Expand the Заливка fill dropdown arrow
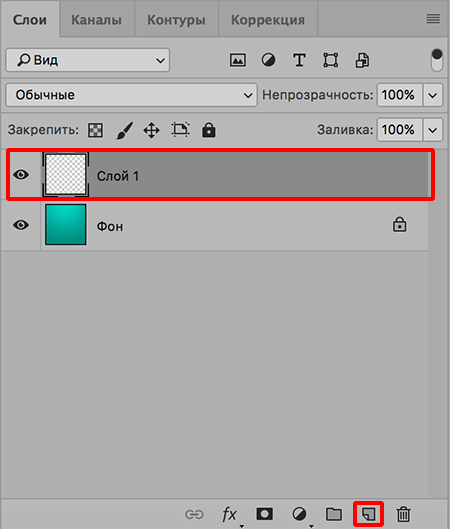 pos(432,130)
